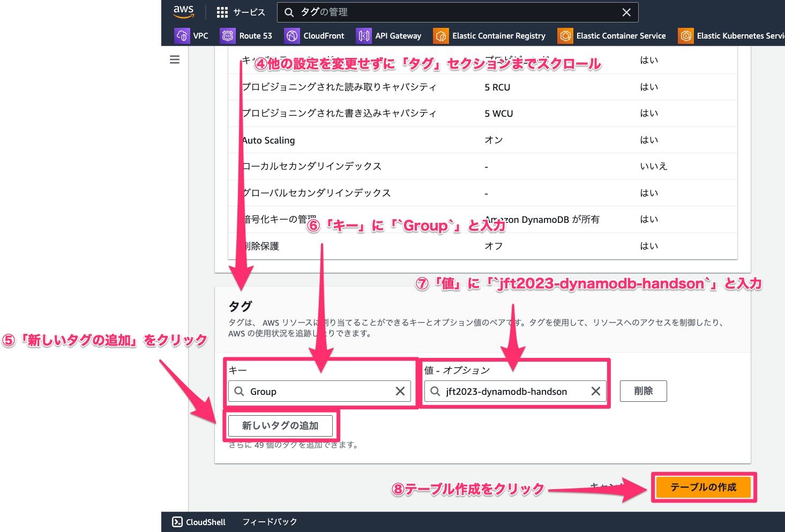Open CloudShell from the footer
This screenshot has height=532, width=785.
tap(199, 522)
